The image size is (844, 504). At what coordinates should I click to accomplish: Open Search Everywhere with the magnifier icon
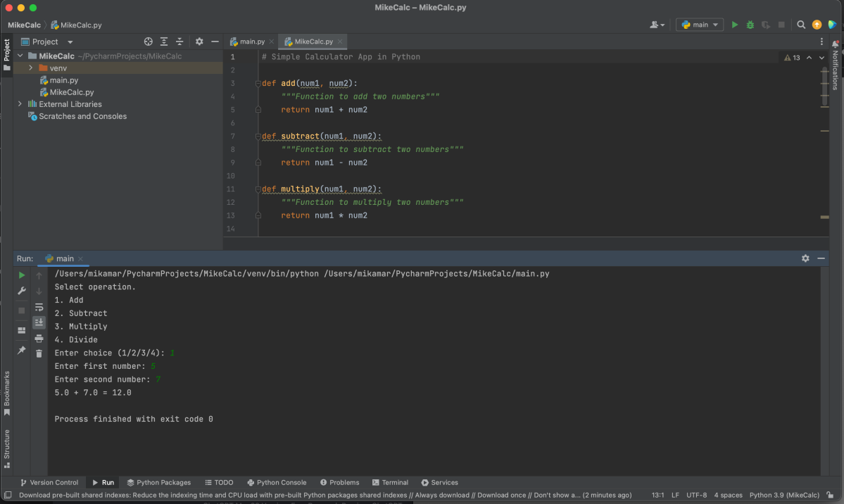pos(801,24)
